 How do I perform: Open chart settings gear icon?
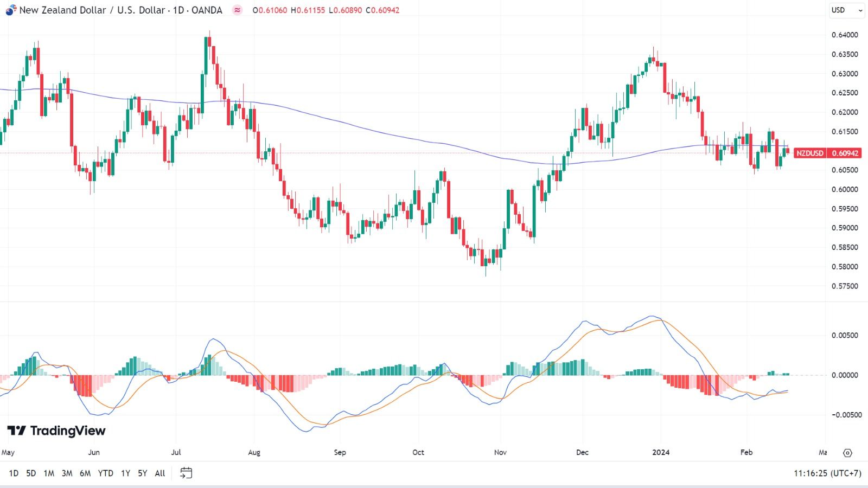pyautogui.click(x=848, y=453)
